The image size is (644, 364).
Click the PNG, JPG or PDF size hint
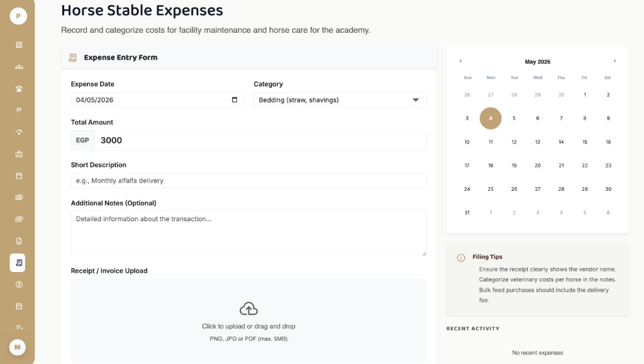pyautogui.click(x=248, y=339)
